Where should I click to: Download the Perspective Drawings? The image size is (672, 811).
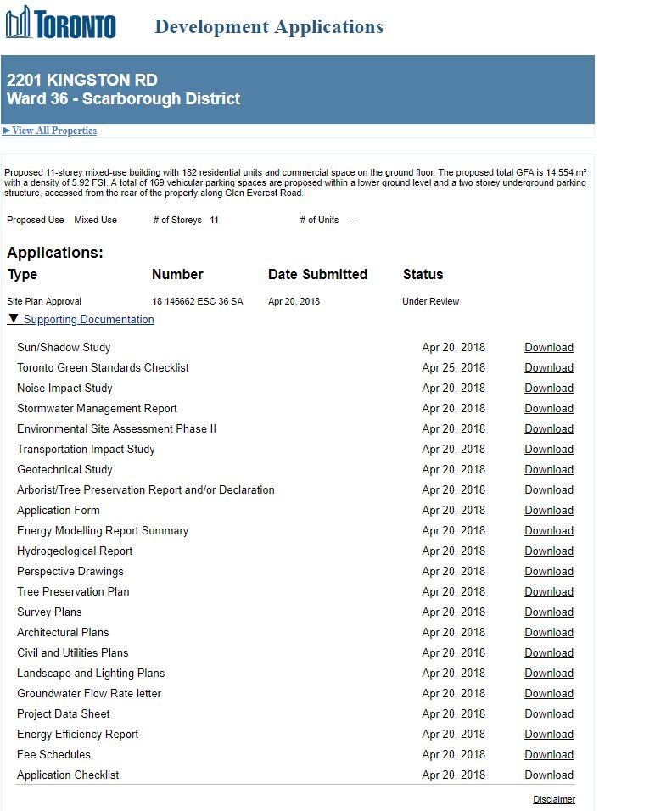point(548,572)
